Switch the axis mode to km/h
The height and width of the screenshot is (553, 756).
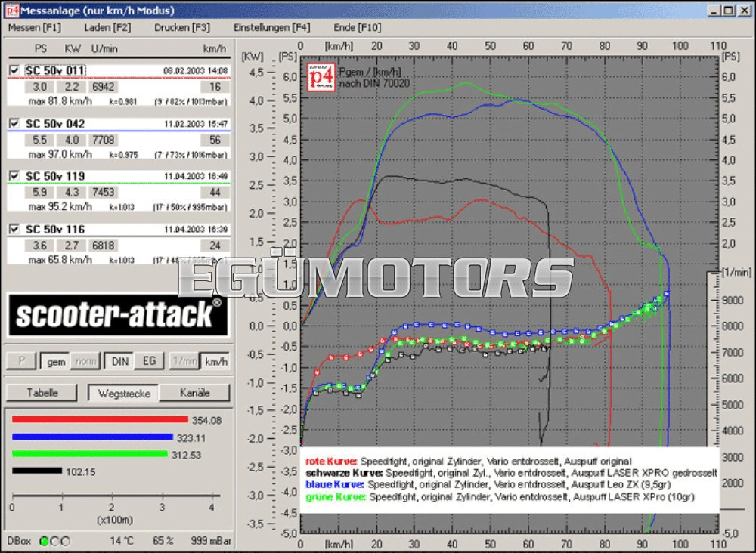[215, 362]
